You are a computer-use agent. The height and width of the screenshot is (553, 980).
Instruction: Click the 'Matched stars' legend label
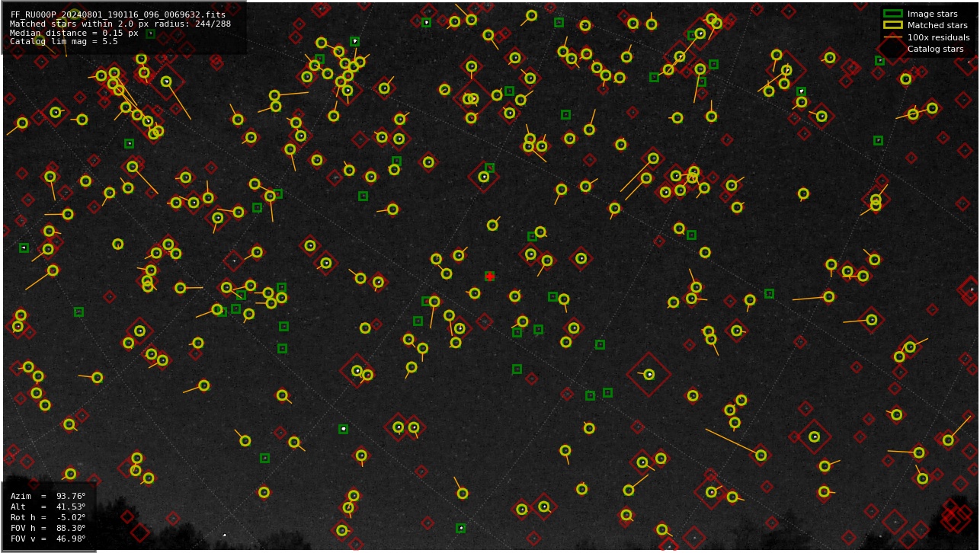coord(937,25)
